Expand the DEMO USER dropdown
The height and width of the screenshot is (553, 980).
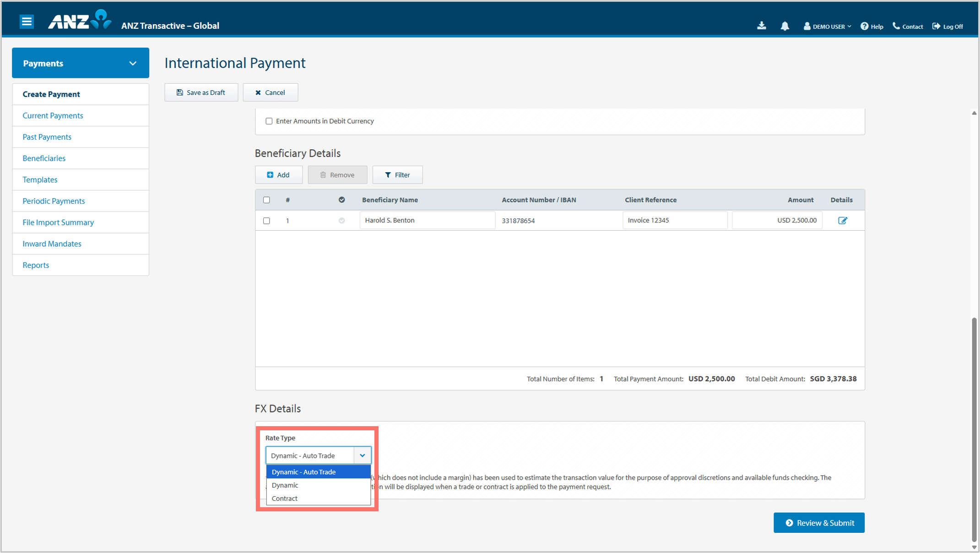pos(828,27)
